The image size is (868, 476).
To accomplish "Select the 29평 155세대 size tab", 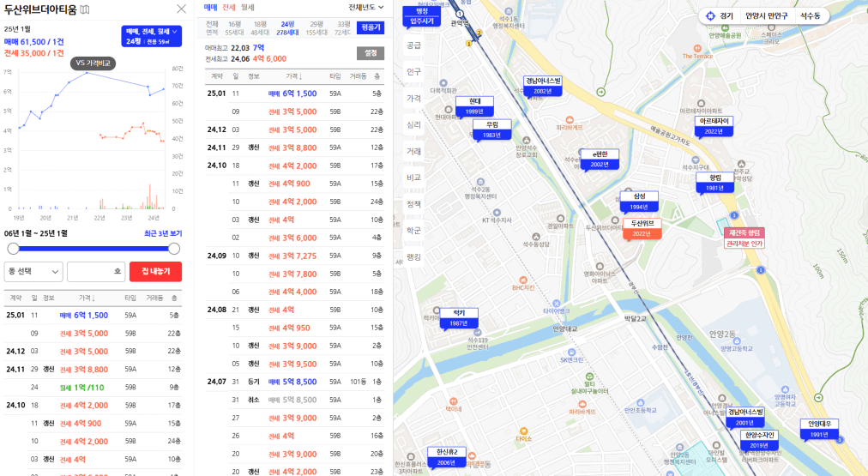I will click(316, 27).
